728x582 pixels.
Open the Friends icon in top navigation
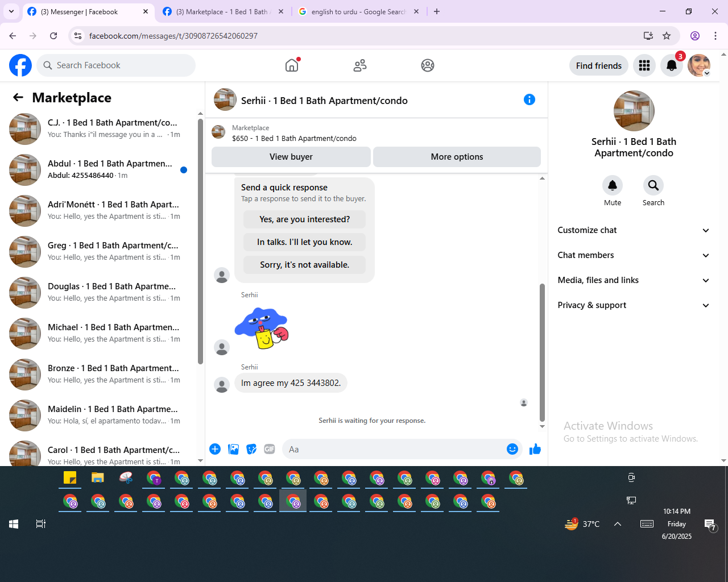(x=360, y=65)
